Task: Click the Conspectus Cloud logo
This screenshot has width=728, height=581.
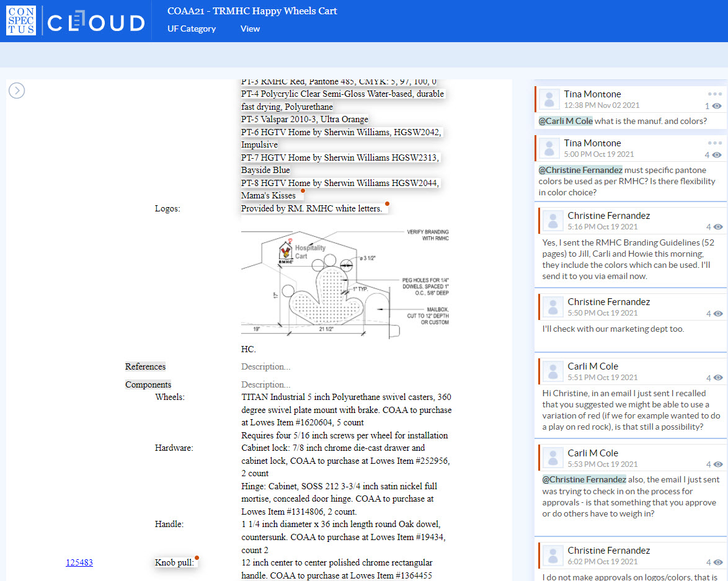Action: [x=76, y=21]
